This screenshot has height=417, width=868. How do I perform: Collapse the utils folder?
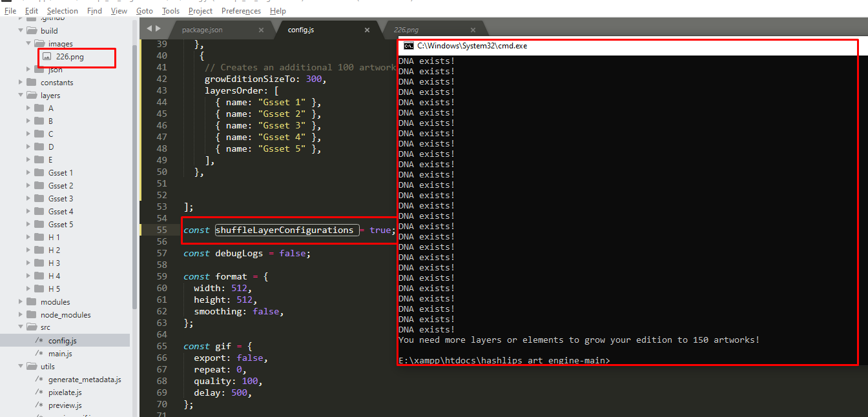21,366
